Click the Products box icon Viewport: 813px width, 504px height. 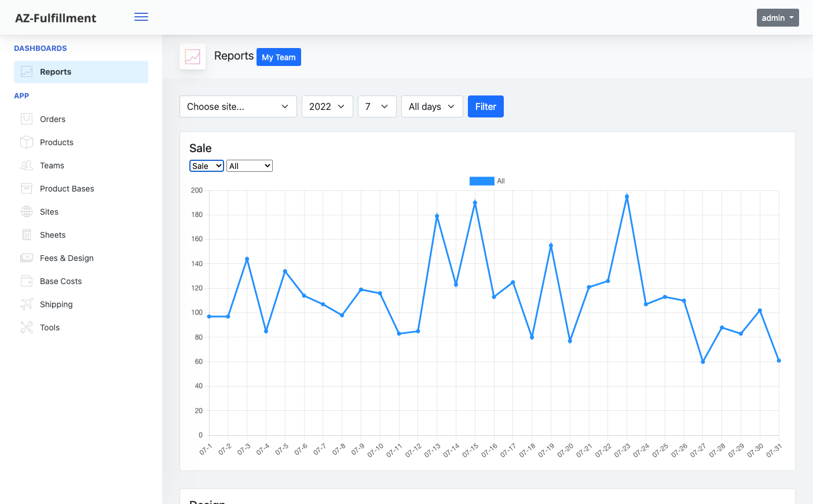(x=27, y=142)
